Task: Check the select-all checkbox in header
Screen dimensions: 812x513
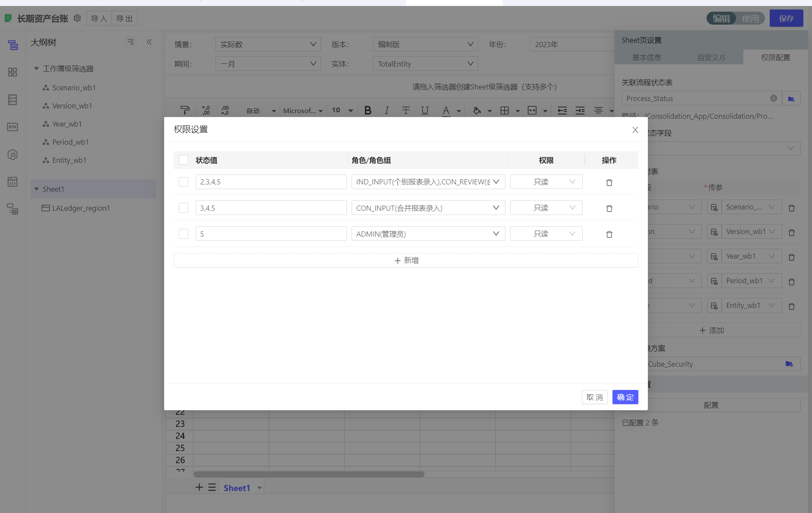Action: pos(184,160)
